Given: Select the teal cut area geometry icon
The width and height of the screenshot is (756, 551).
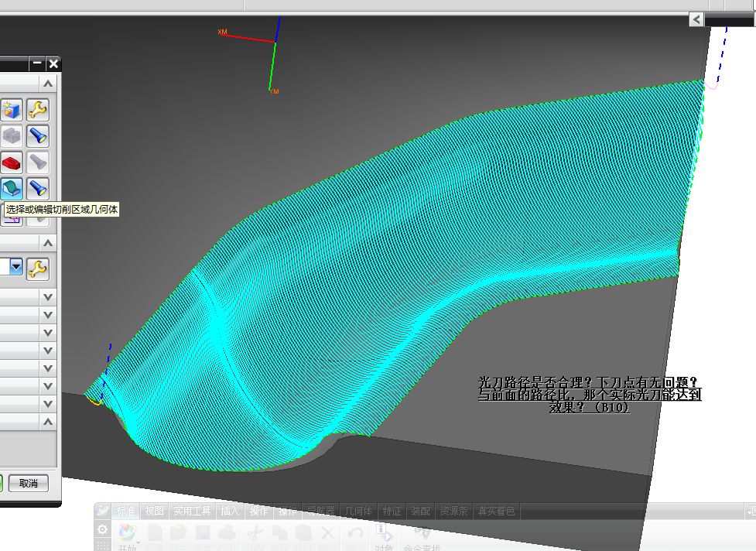Looking at the screenshot, I should click(x=12, y=189).
